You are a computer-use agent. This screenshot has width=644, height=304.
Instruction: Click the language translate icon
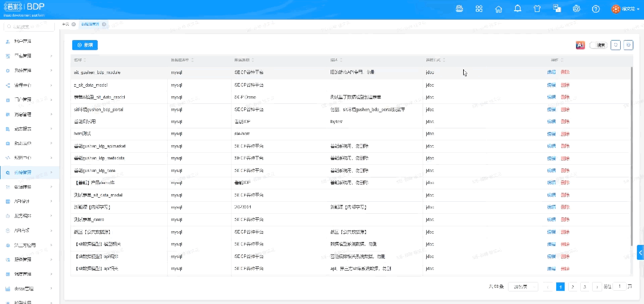(x=557, y=8)
